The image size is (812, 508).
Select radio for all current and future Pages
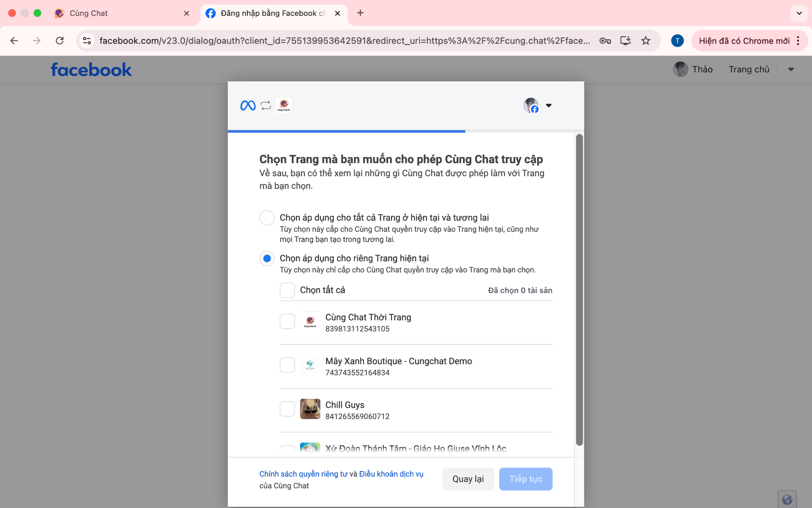(x=267, y=218)
